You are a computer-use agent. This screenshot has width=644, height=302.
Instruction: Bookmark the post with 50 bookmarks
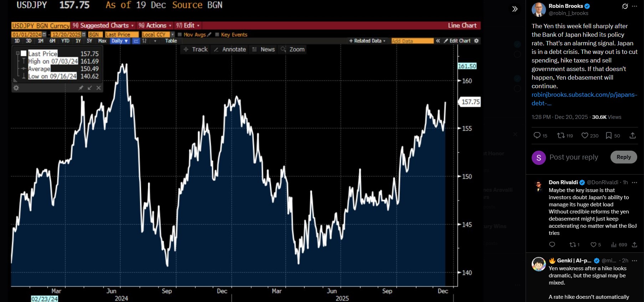609,135
